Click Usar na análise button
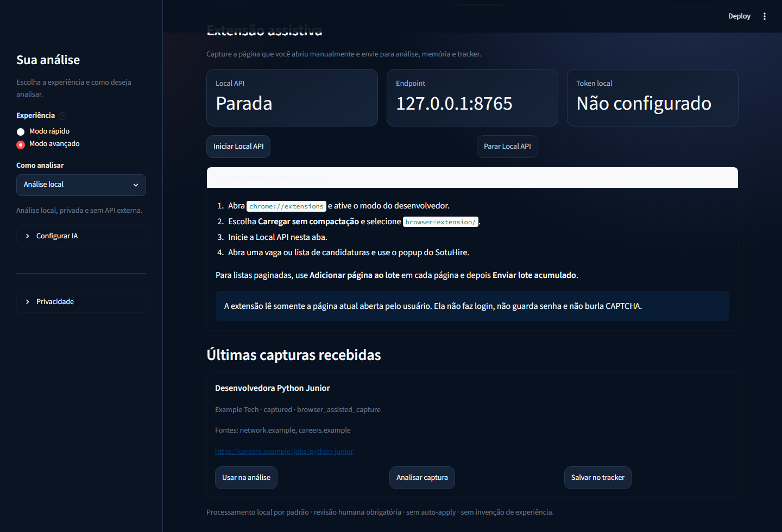This screenshot has height=532, width=782. pyautogui.click(x=246, y=478)
